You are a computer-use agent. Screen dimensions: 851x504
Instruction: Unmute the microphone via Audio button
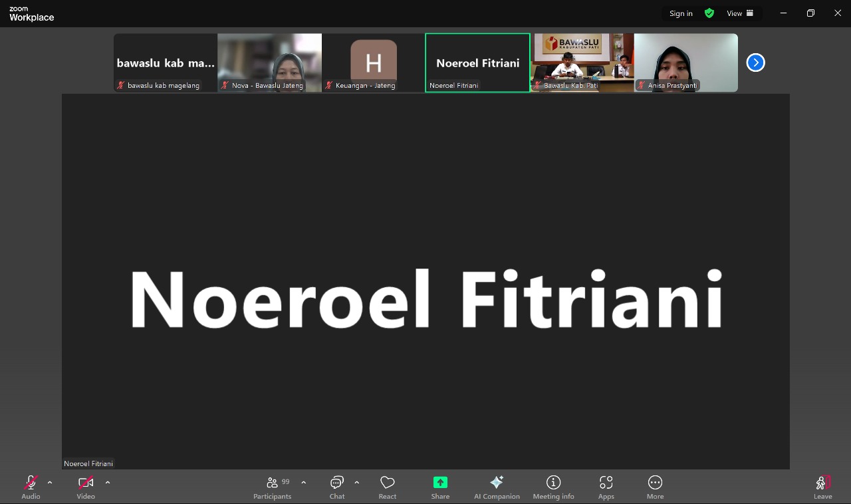[31, 486]
